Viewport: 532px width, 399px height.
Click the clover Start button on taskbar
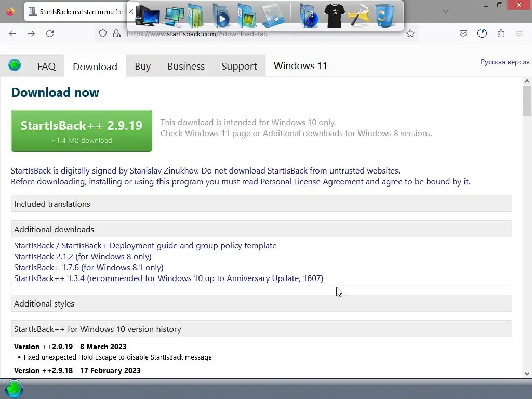(14, 389)
